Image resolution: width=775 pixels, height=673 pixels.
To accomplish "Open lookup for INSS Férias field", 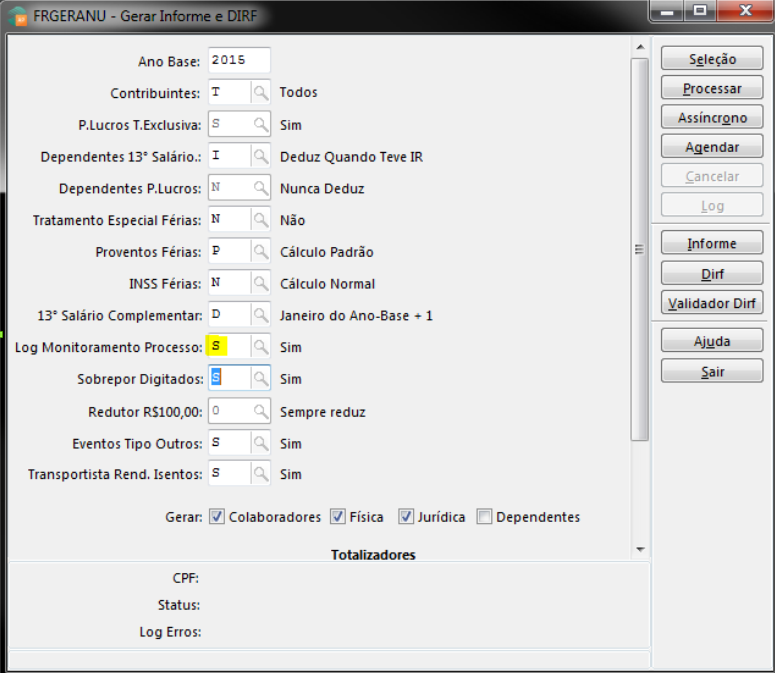I will [260, 284].
